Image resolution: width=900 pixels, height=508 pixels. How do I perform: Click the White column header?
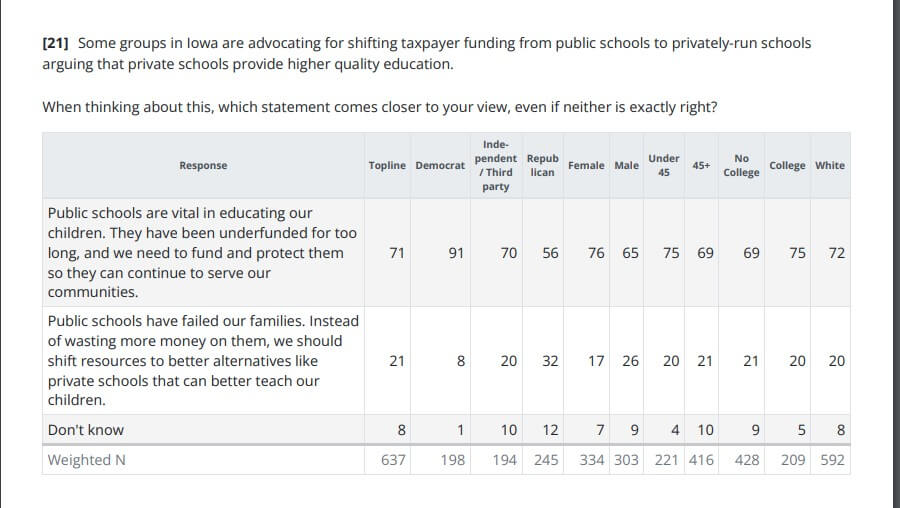(x=829, y=166)
